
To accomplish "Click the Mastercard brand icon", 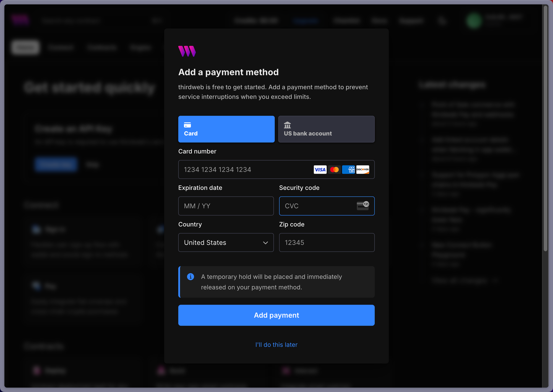I will pos(334,169).
